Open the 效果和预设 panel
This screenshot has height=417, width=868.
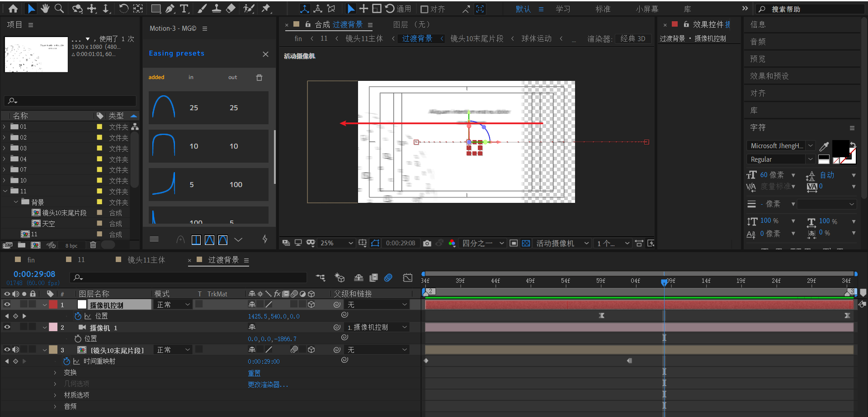769,76
